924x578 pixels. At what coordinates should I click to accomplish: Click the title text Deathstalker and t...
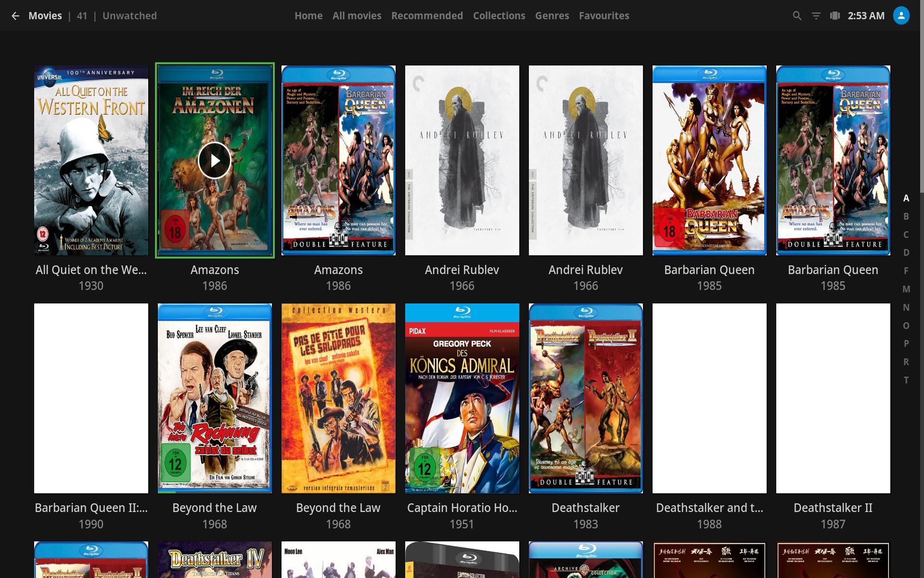[709, 508]
